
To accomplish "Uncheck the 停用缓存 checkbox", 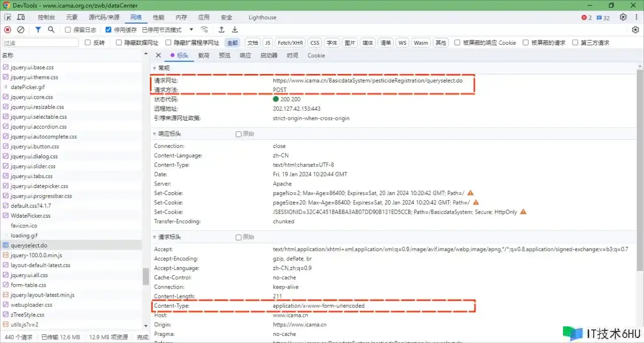I will coord(108,30).
